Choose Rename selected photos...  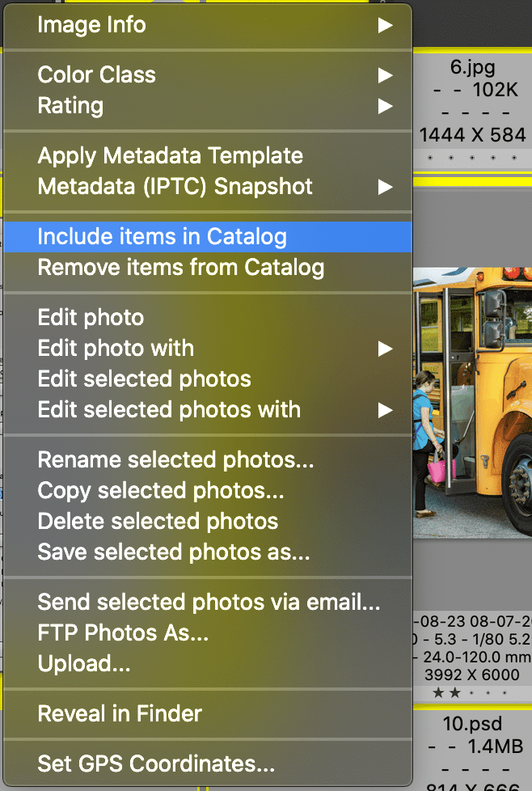[x=208, y=460]
